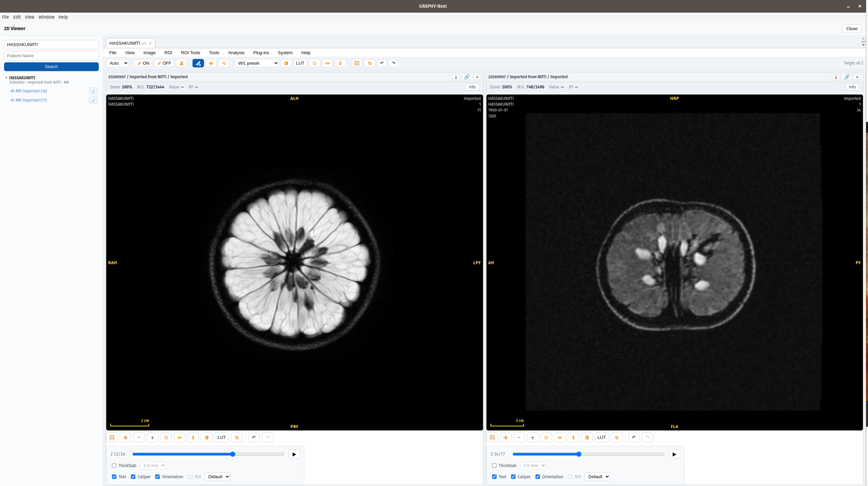Uncheck Text overlay in left viewer
The width and height of the screenshot is (868, 486).
pyautogui.click(x=114, y=477)
